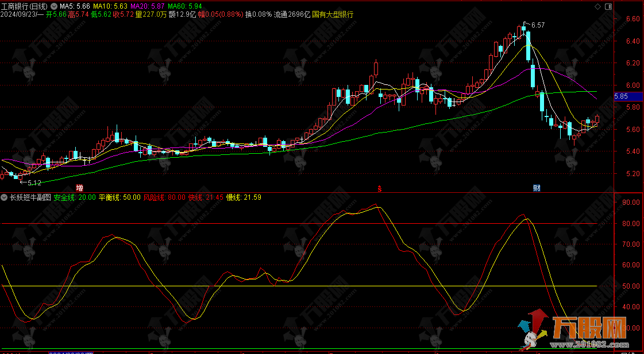Select the 慢线: 21.59 label

[x=244, y=197]
